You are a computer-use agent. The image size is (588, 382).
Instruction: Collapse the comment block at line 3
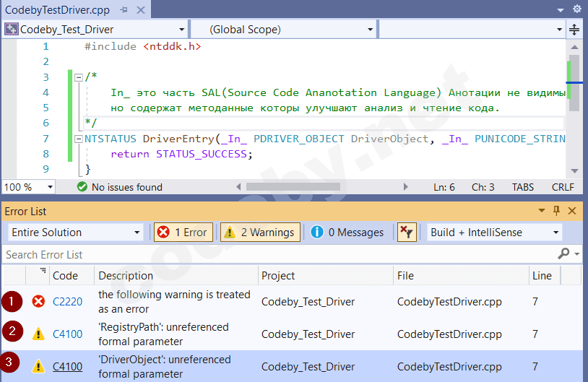click(x=79, y=77)
